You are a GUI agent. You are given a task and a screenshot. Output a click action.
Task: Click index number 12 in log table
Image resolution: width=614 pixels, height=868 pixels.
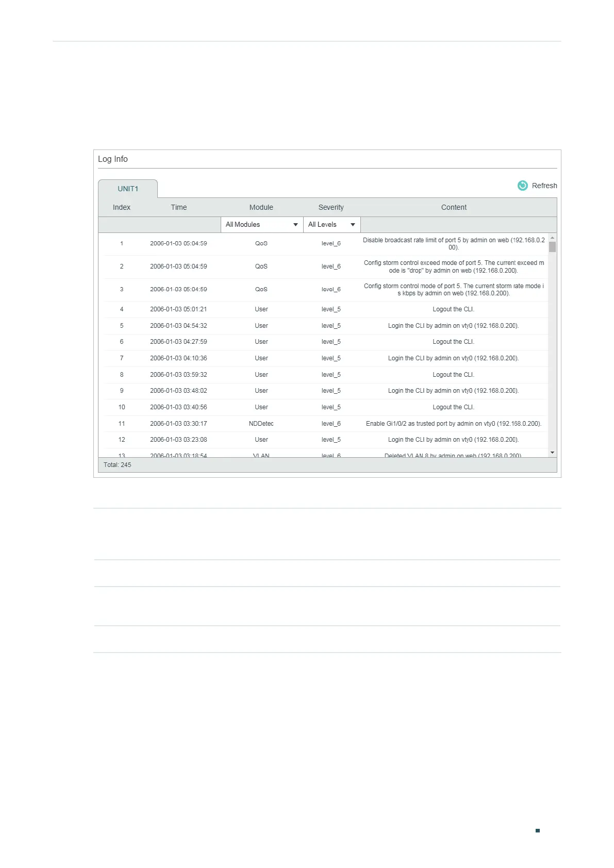tap(122, 440)
